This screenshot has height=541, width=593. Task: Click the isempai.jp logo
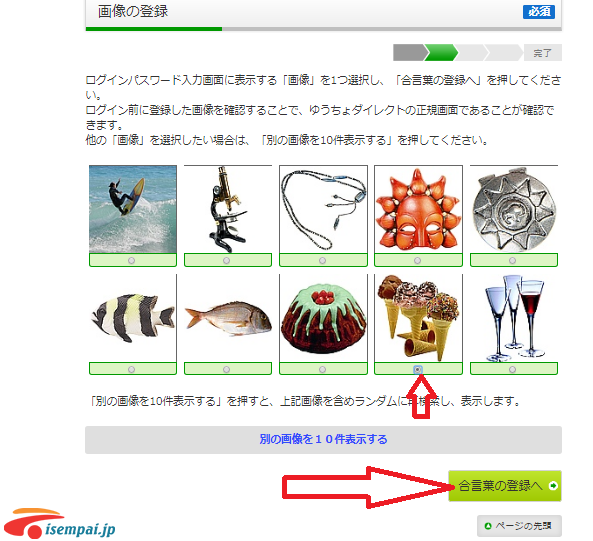pos(60,524)
